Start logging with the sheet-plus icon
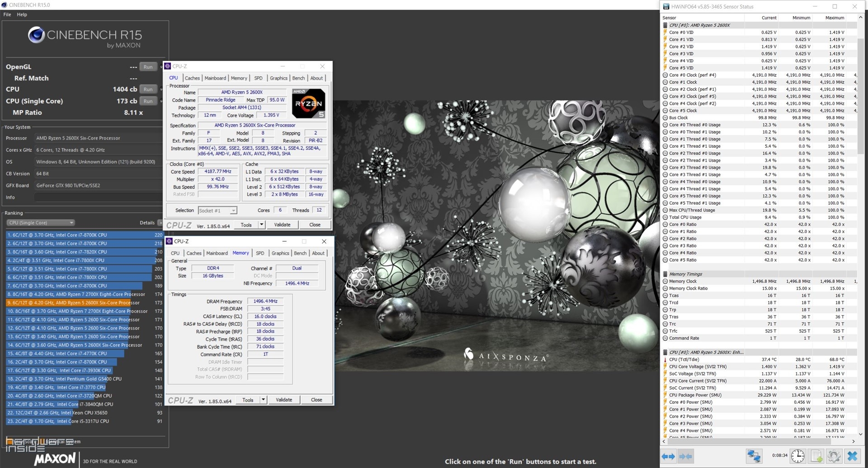 [816, 456]
